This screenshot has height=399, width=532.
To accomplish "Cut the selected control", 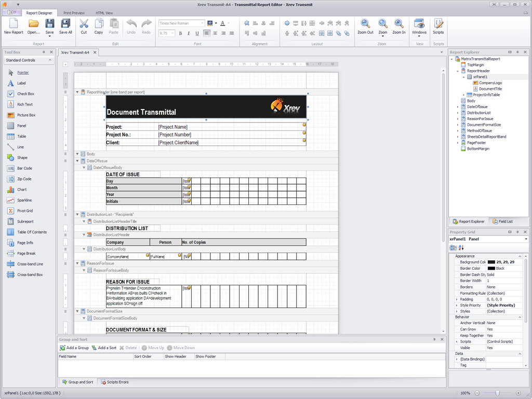I will click(x=84, y=26).
